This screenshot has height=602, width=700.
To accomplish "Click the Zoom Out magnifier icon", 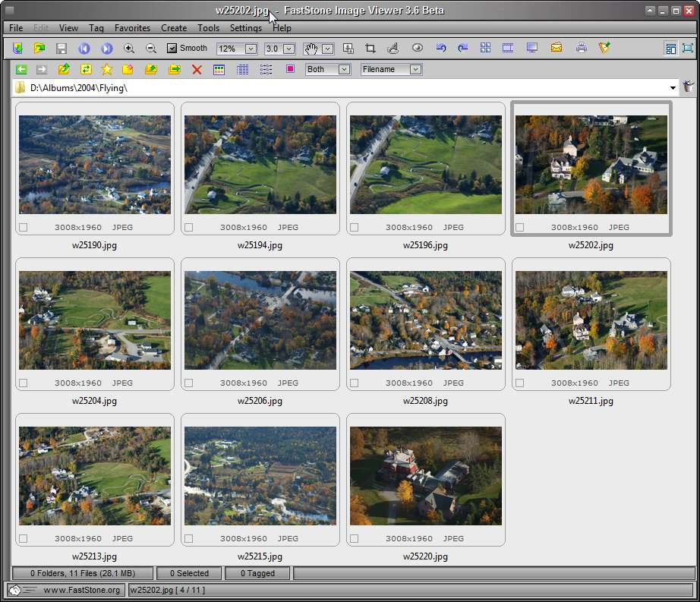I will point(151,48).
